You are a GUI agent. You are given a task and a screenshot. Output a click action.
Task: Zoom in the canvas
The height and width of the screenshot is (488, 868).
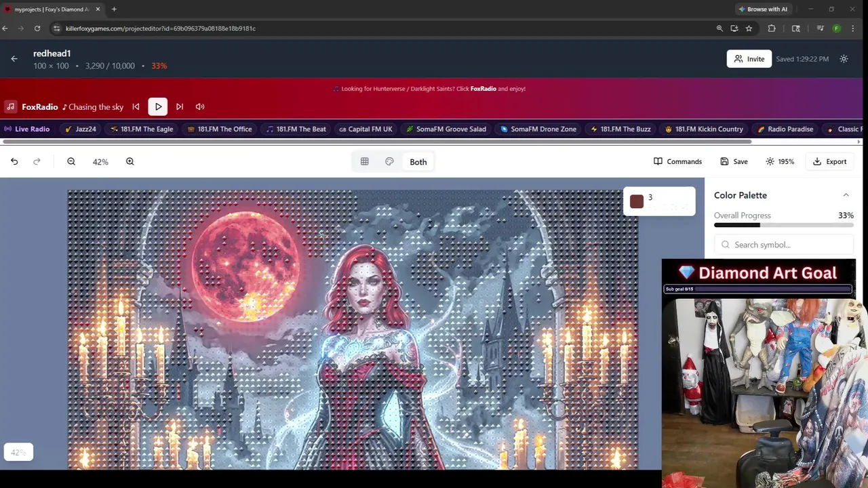130,161
